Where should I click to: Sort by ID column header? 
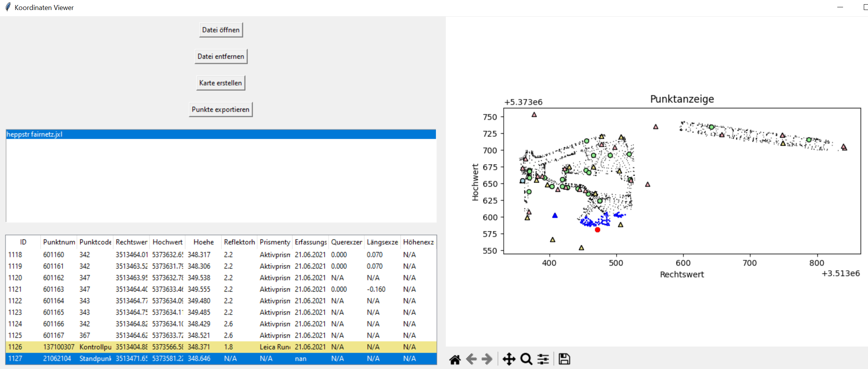click(x=23, y=242)
